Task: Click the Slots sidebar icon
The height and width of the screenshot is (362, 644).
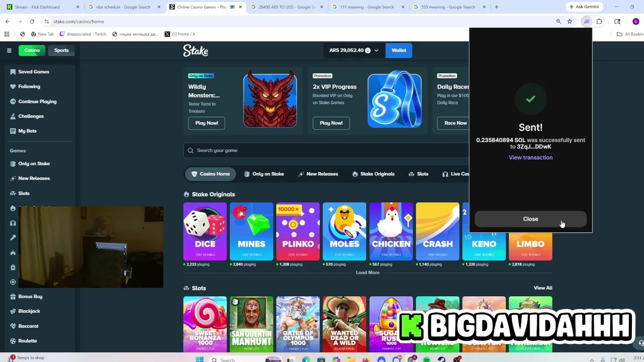Action: tap(13, 193)
